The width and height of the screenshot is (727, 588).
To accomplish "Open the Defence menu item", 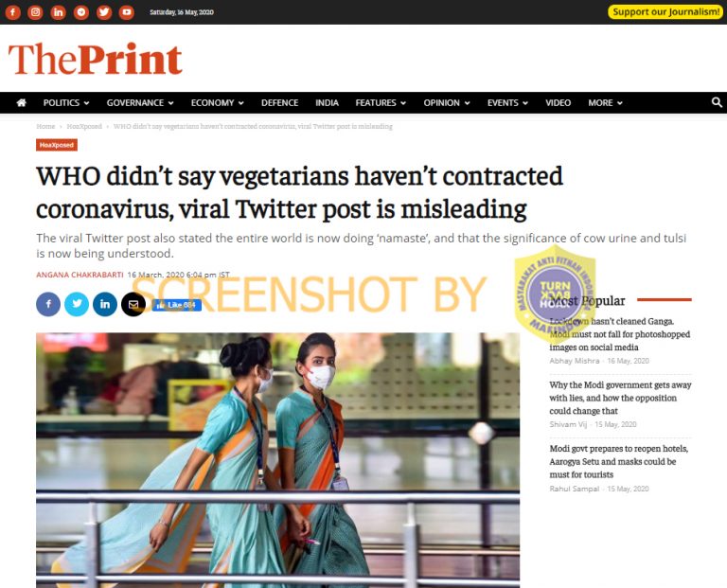I will (x=279, y=102).
